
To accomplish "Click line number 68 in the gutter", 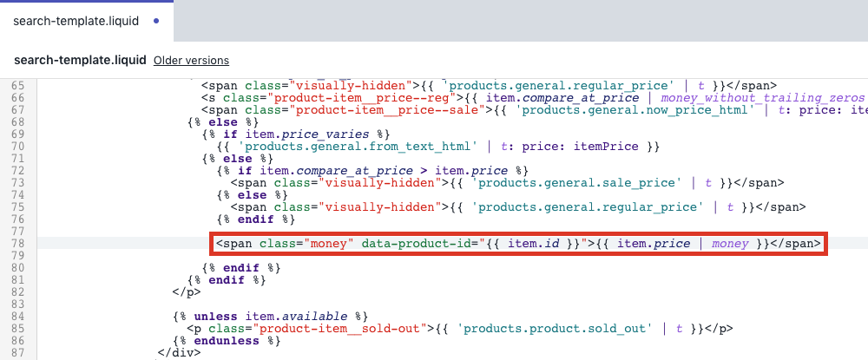I will tap(19, 122).
